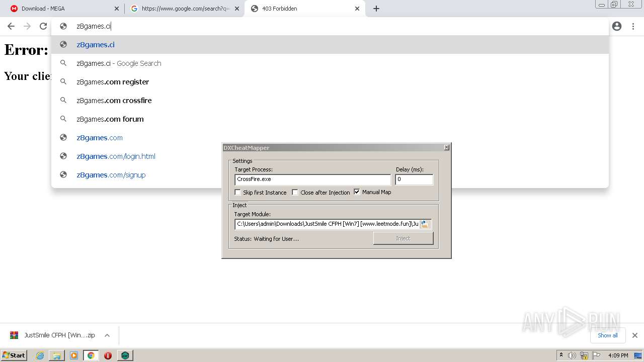Pick the z8games.com forum suggestion

tap(330, 119)
